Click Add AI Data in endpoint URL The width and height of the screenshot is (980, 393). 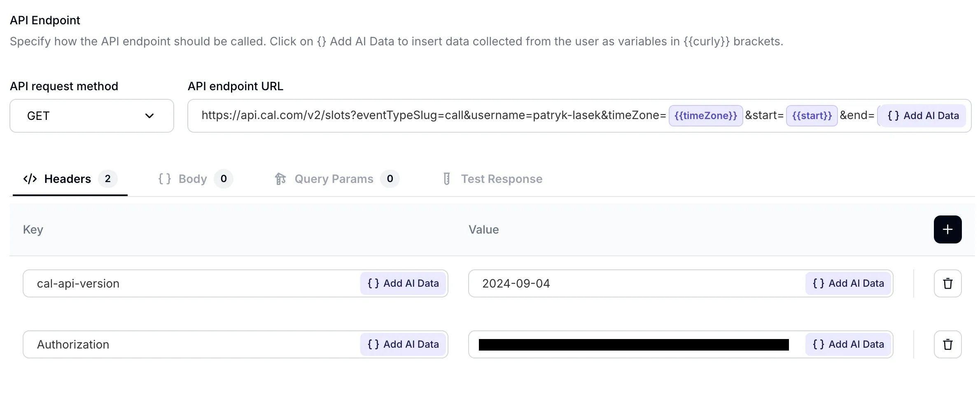pos(923,116)
